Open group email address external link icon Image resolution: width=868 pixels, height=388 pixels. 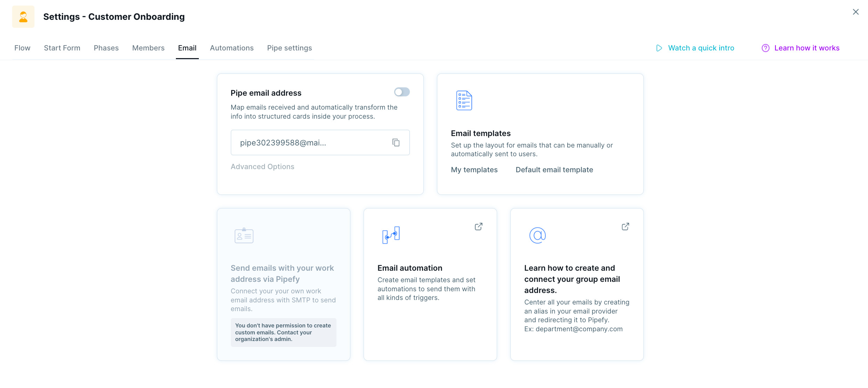tap(625, 227)
